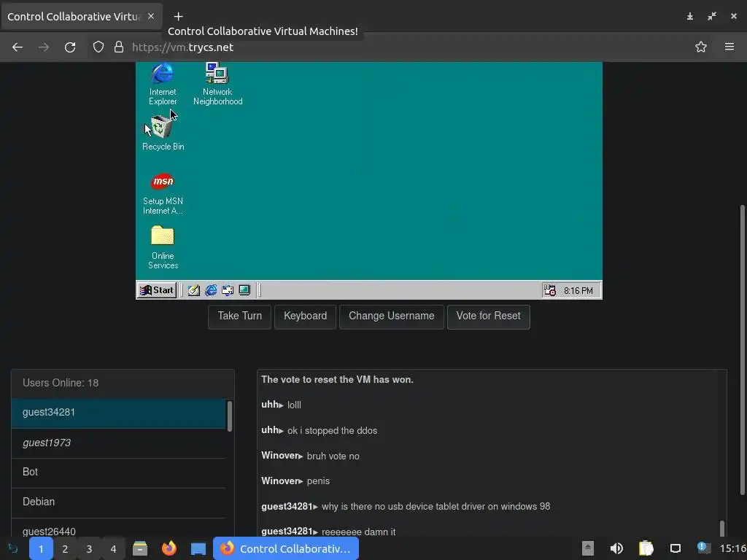The image size is (747, 560).
Task: Click 'The vote to reset the VM has won.'
Action: [337, 379]
